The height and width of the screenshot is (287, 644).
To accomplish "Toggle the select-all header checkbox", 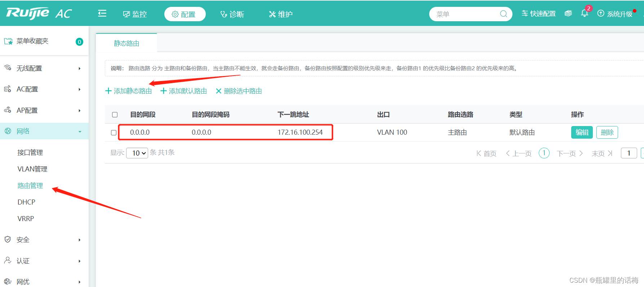I will tap(115, 115).
